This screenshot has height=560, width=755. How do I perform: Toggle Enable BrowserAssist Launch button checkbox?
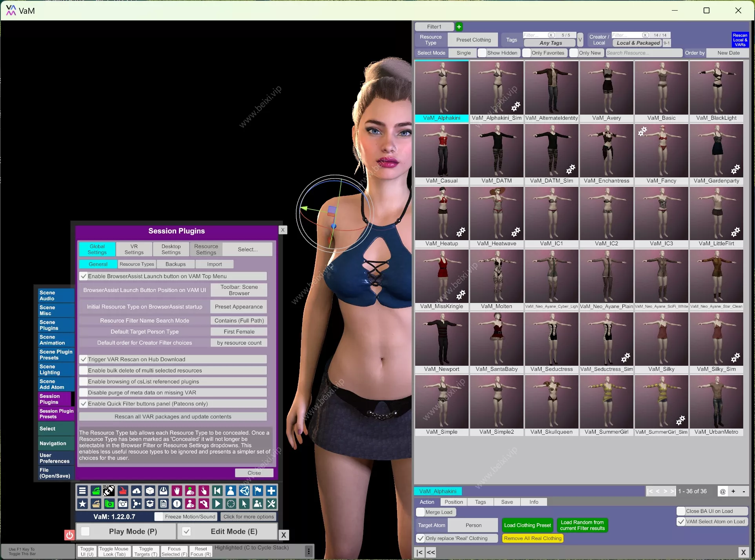point(83,277)
